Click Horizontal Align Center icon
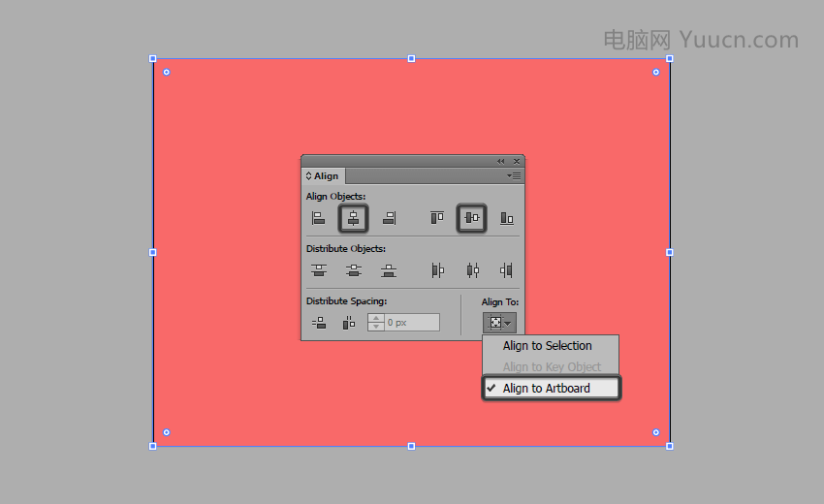 click(353, 218)
